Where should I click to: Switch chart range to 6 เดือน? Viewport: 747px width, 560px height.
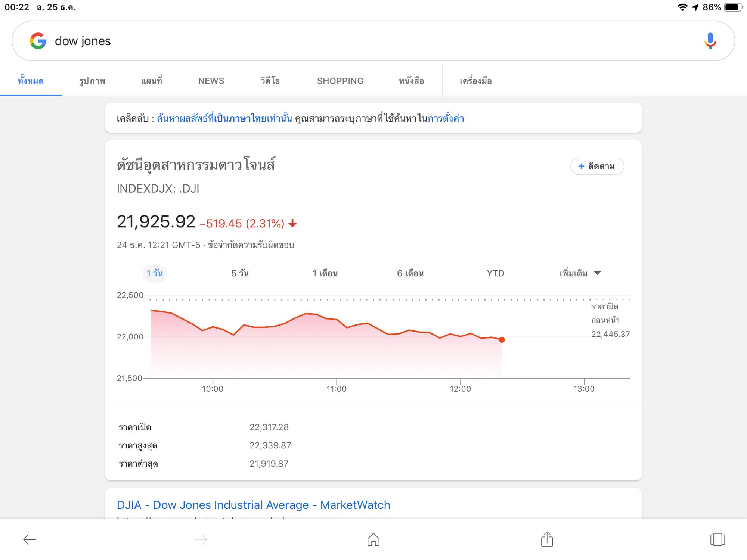410,273
